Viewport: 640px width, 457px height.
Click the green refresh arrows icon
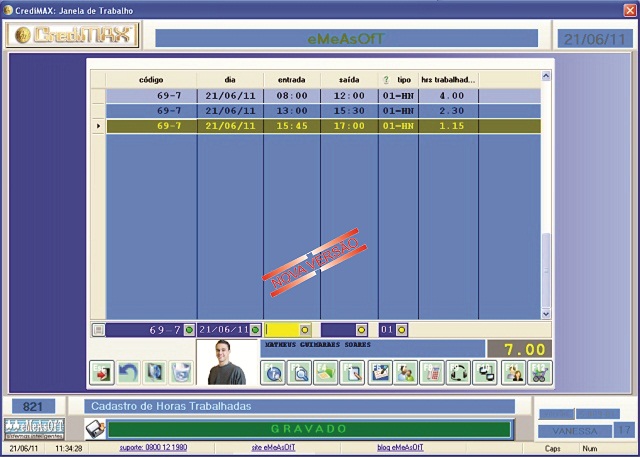460,373
